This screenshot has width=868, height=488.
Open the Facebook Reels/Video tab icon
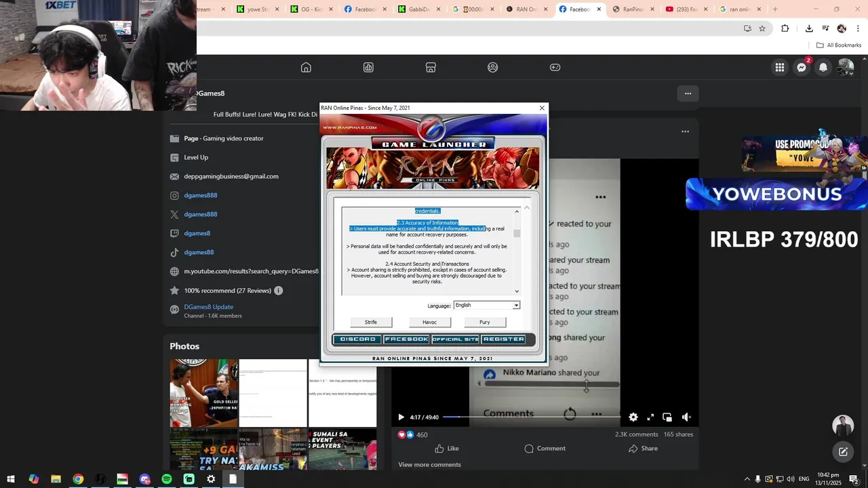[368, 67]
